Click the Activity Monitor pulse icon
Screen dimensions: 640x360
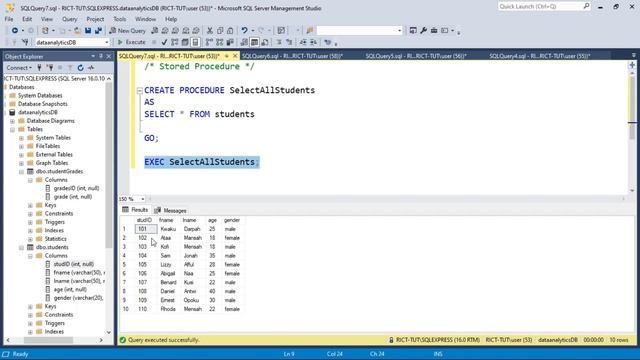pos(91,68)
